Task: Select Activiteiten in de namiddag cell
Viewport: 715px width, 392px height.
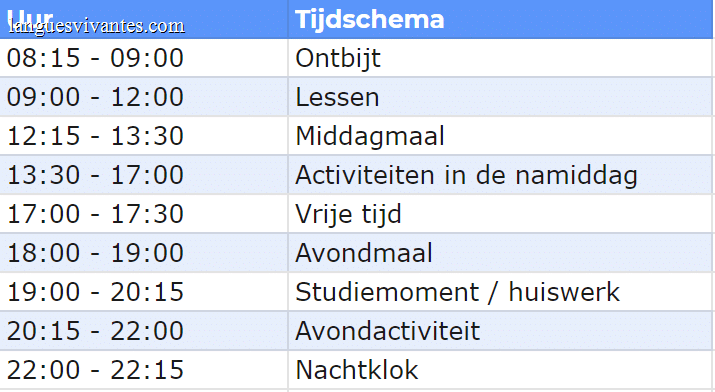Action: tap(500, 175)
